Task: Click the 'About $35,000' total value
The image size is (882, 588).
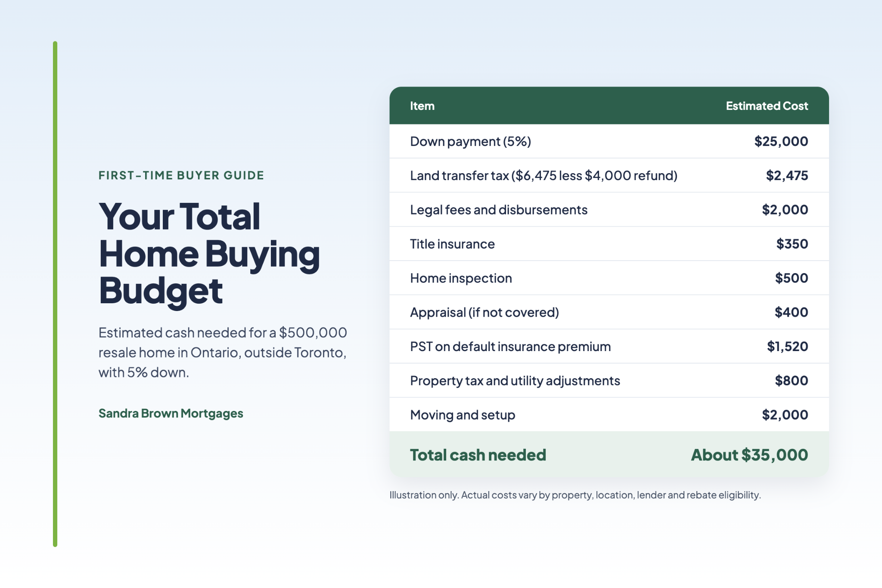Action: pyautogui.click(x=749, y=455)
